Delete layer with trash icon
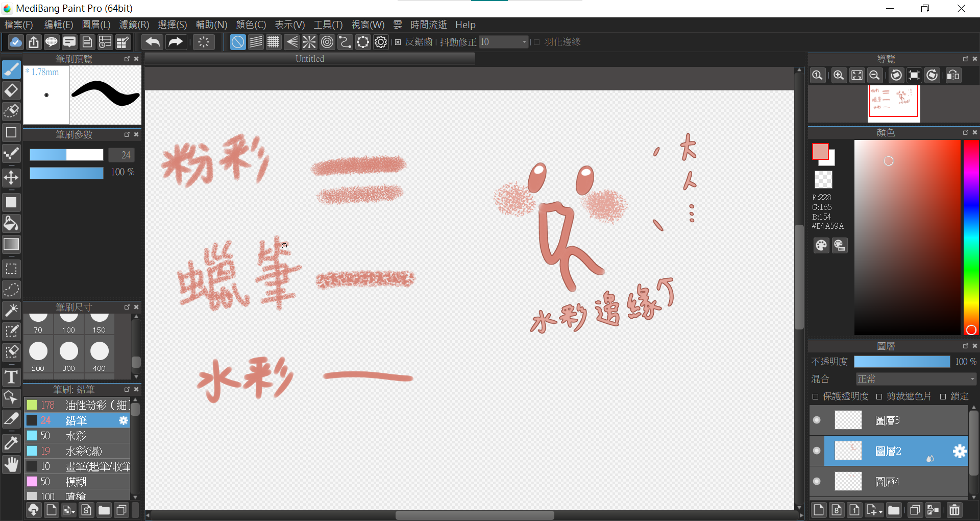 (954, 510)
